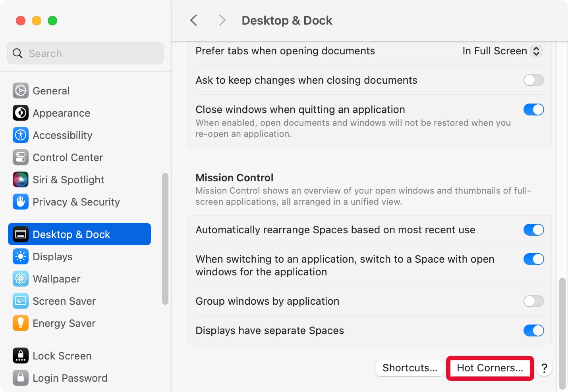
Task: Click the Wallpaper flower icon
Action: (20, 279)
